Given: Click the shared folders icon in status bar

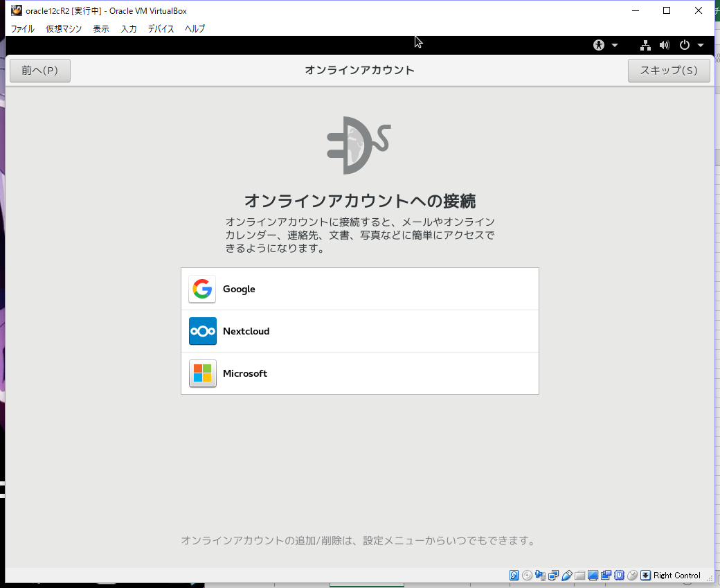Looking at the screenshot, I should click(579, 576).
